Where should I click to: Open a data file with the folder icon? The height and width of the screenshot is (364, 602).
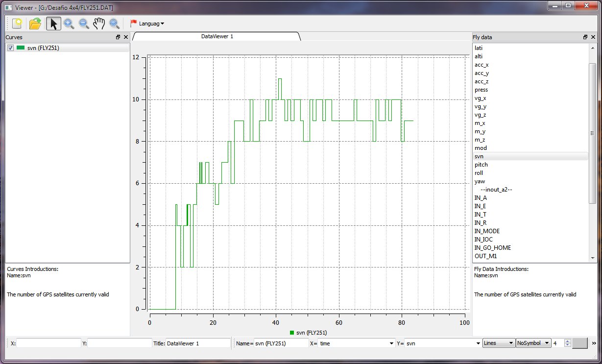coord(35,24)
